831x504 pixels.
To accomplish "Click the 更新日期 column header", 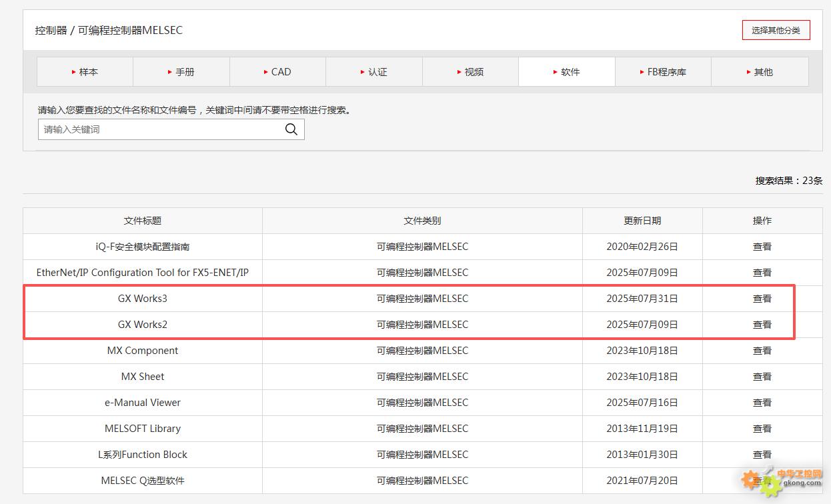I will coord(642,221).
